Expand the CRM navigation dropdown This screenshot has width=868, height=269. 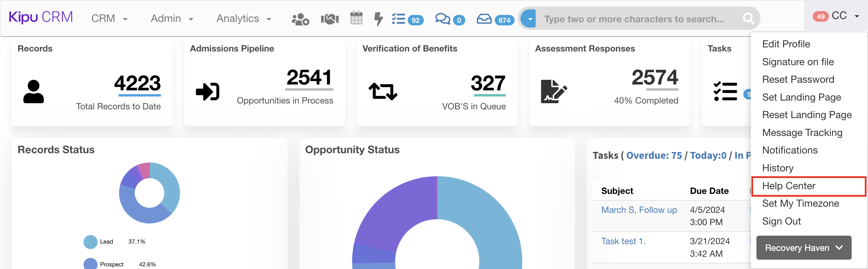click(x=109, y=18)
